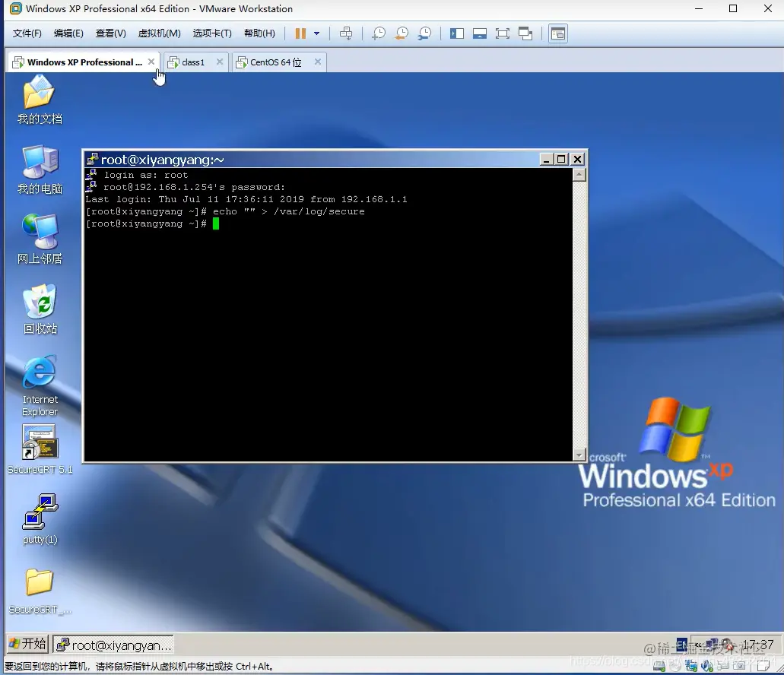
Task: Send Ctrl+Alt+Del to the virtual machine
Action: click(x=345, y=33)
